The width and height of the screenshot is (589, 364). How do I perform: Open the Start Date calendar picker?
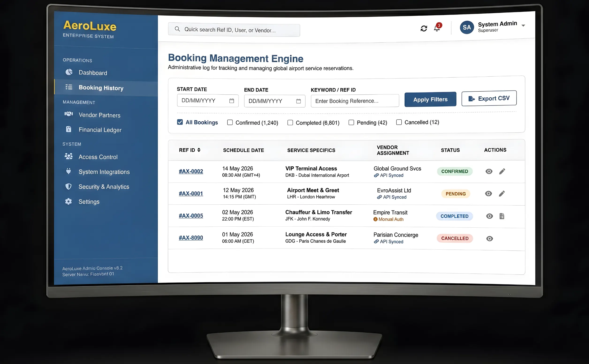(232, 101)
